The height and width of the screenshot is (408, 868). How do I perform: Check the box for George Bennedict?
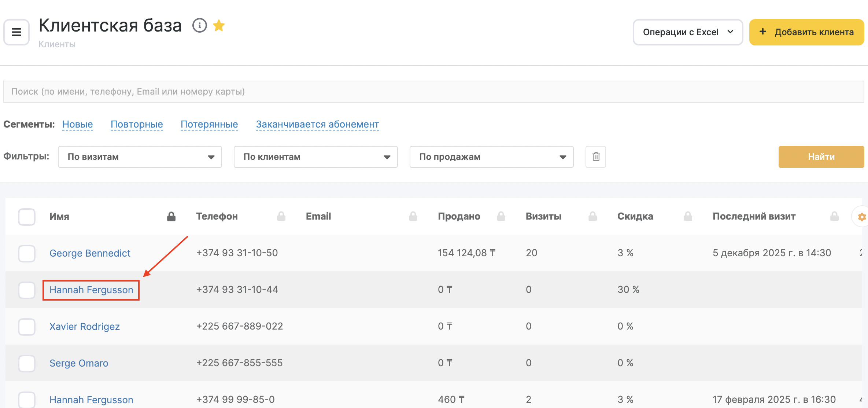tap(27, 254)
